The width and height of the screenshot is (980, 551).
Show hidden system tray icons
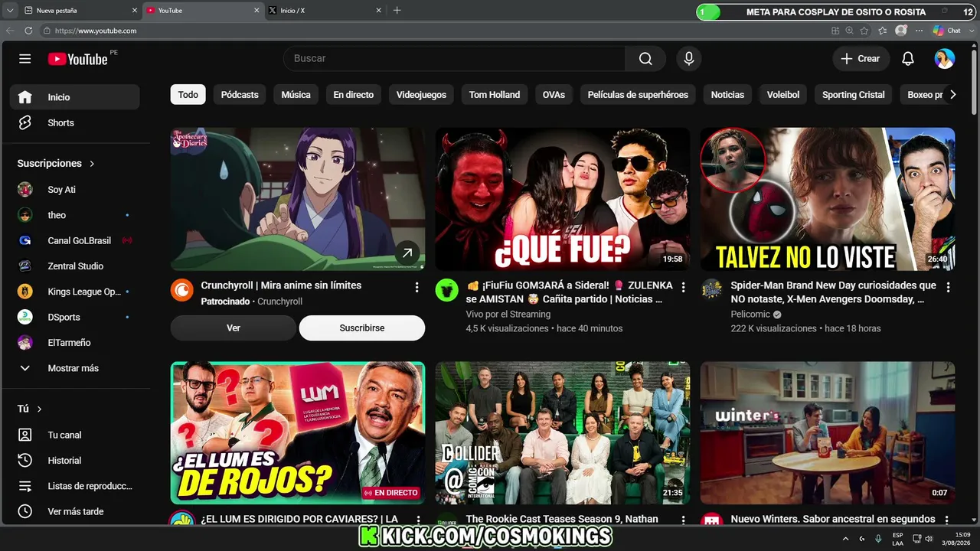click(845, 539)
